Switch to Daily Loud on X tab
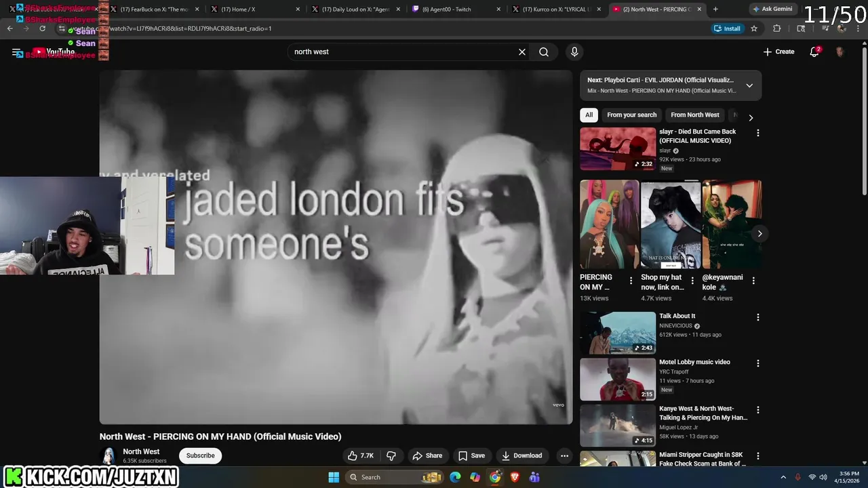Image resolution: width=868 pixels, height=488 pixels. point(357,9)
